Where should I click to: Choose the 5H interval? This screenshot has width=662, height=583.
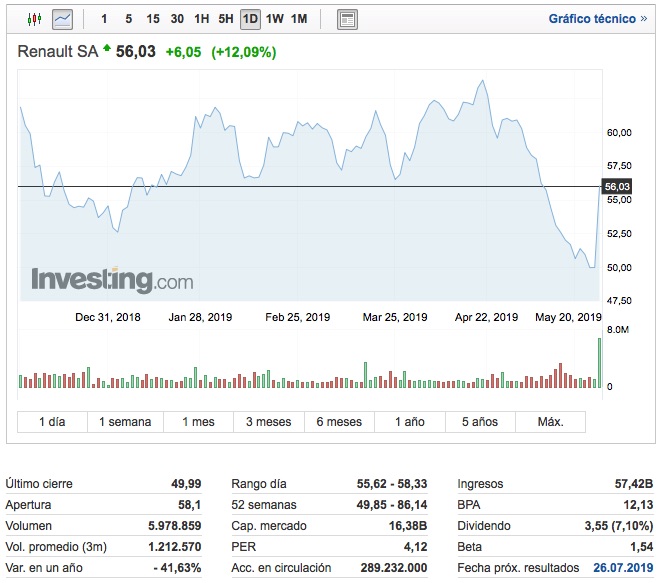tap(226, 19)
